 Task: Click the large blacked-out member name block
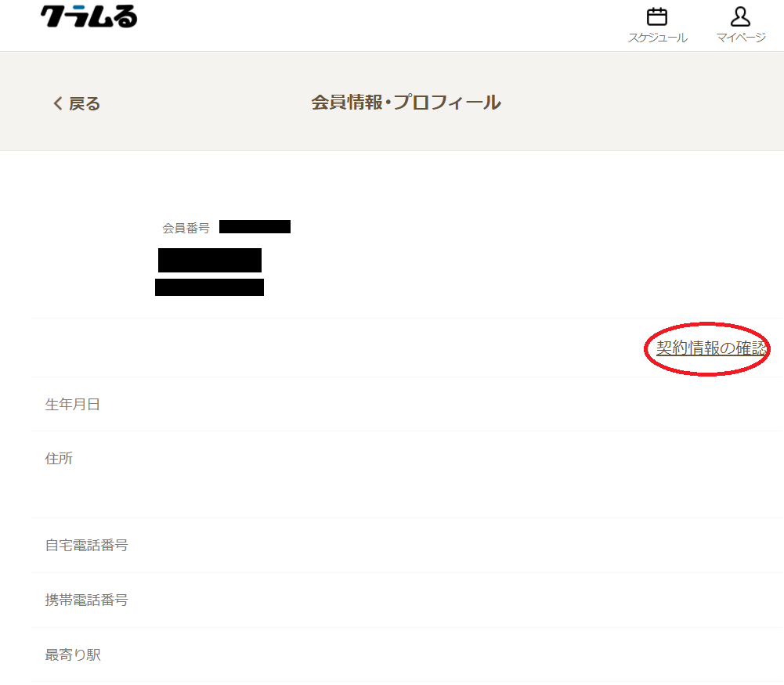point(210,261)
